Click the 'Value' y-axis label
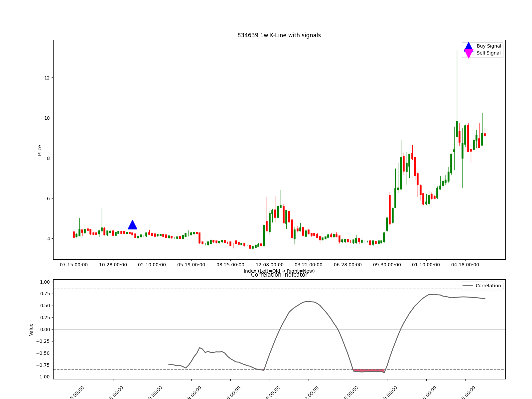 coord(31,329)
